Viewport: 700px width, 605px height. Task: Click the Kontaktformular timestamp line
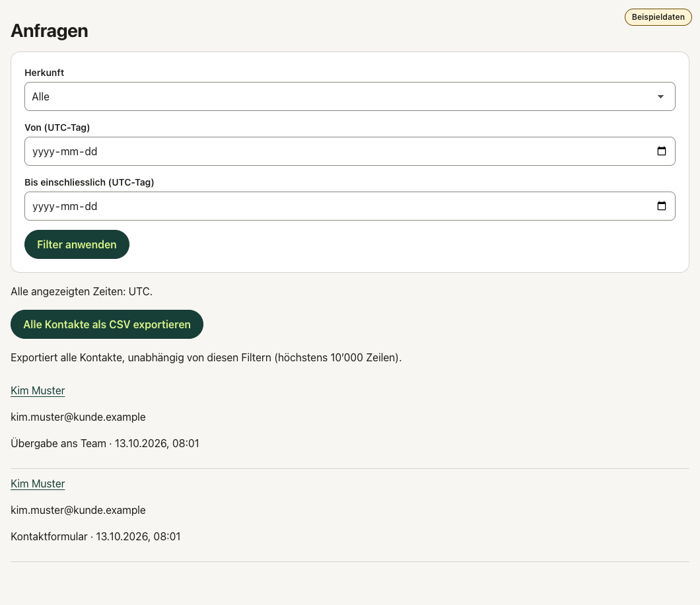tap(96, 536)
